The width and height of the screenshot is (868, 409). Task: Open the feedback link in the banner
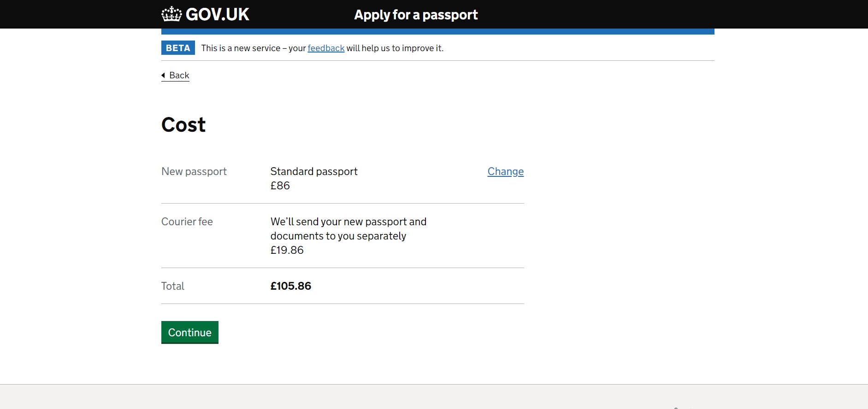(326, 48)
